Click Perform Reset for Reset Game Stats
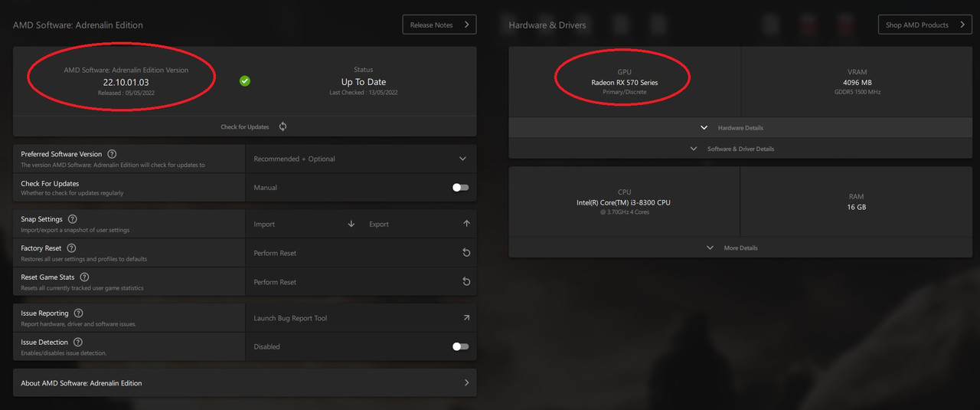 coord(275,282)
